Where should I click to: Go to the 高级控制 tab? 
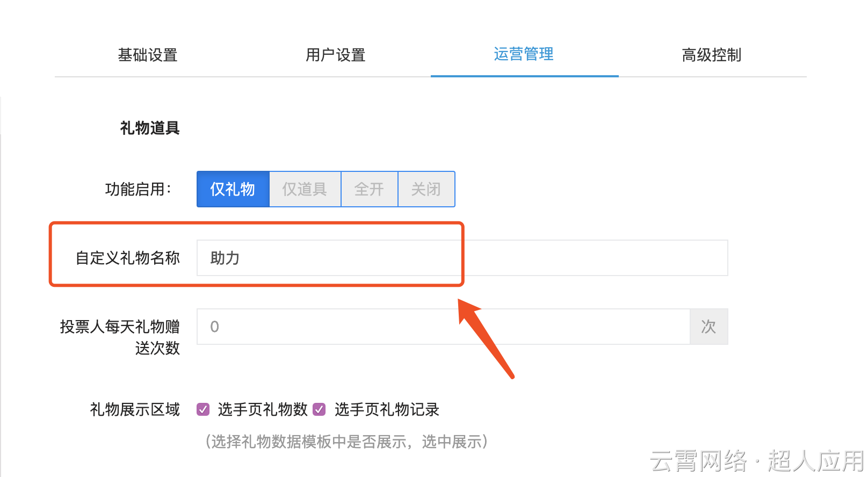(712, 55)
